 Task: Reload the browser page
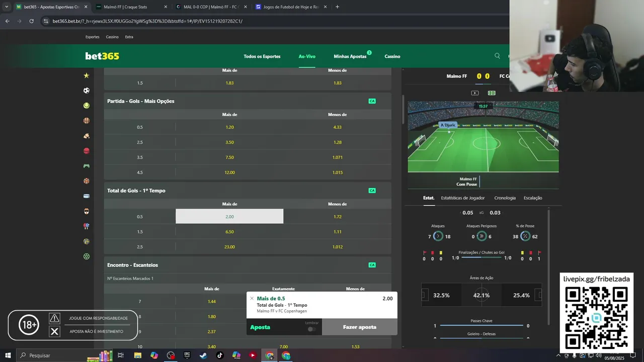tap(31, 21)
